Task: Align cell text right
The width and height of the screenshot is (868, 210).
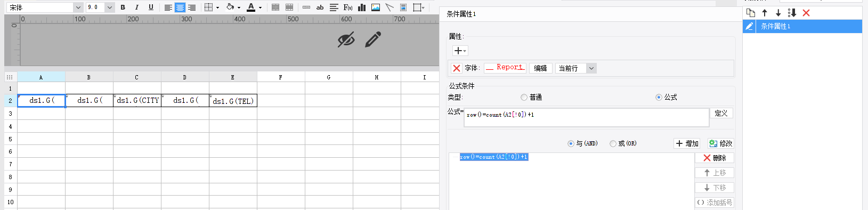Action: tap(192, 7)
